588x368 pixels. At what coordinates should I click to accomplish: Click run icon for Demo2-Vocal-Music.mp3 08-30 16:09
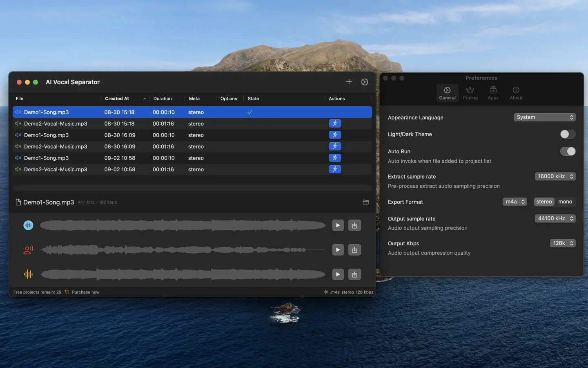[335, 146]
